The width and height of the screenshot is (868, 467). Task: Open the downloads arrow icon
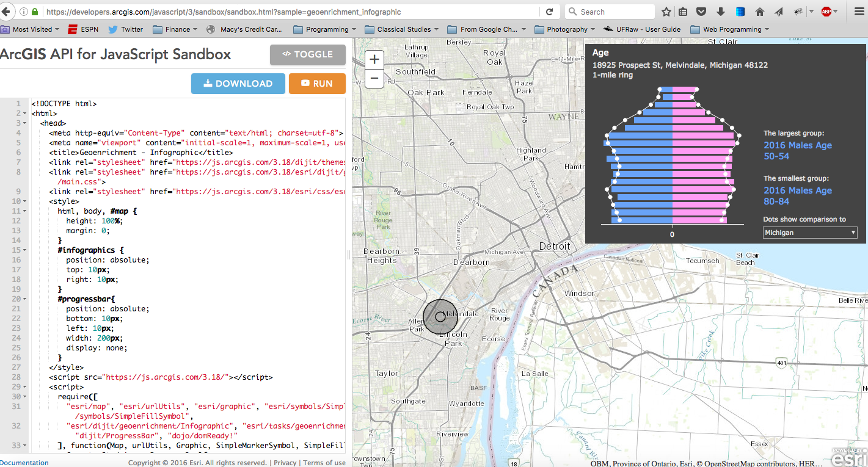click(x=721, y=12)
